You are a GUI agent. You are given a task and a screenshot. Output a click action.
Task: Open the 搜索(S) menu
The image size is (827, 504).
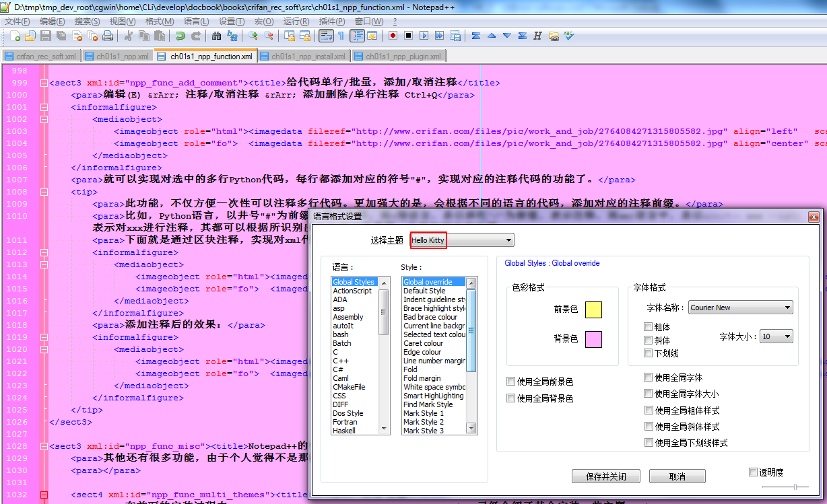87,22
